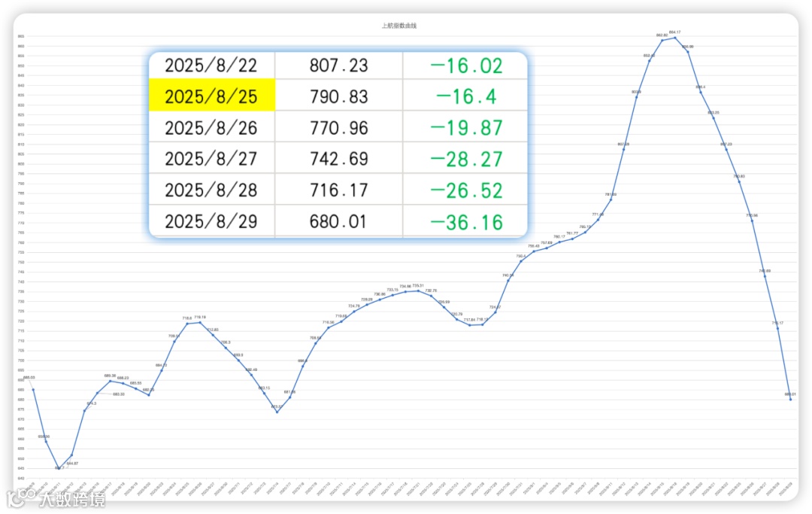Screen dimensions: 812x514
Task: Click the large 807.23 value in the table
Action: [338, 65]
